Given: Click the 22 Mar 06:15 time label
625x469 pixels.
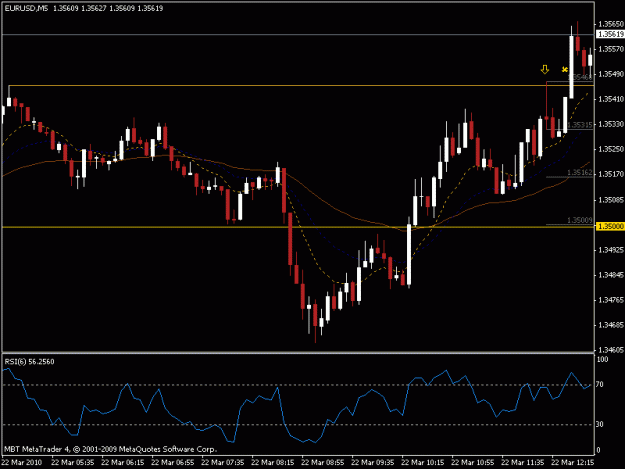Looking at the screenshot, I should [123, 463].
